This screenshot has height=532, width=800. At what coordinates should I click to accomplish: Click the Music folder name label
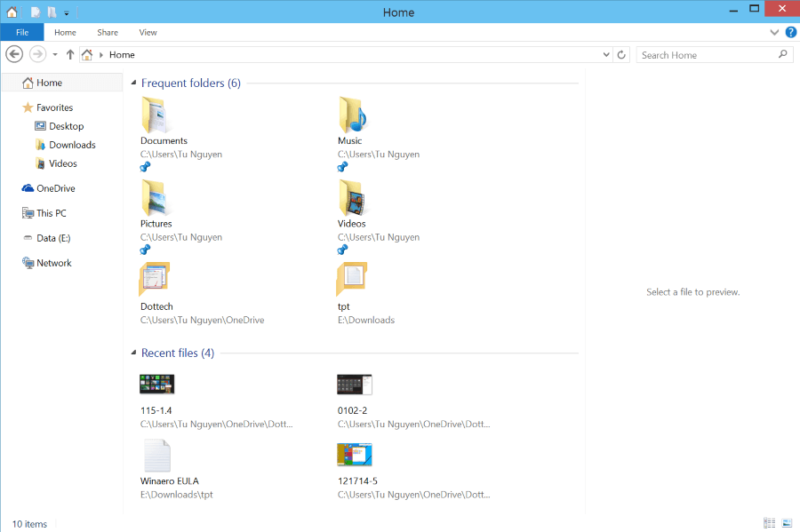(349, 140)
